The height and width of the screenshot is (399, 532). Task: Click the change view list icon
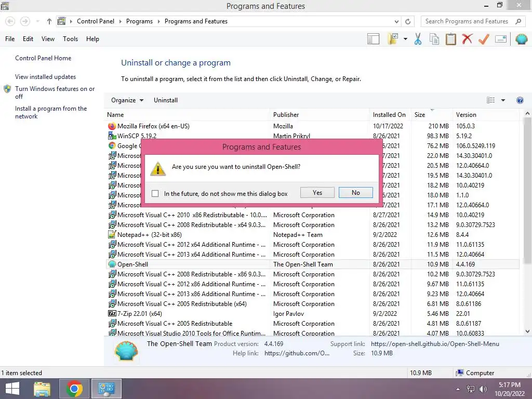click(490, 100)
